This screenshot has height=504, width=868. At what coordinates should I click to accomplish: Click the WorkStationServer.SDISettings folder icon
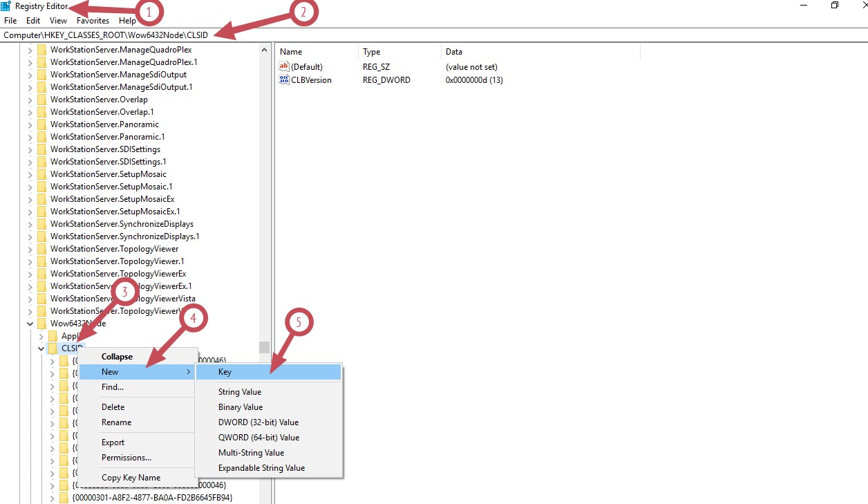coord(41,149)
